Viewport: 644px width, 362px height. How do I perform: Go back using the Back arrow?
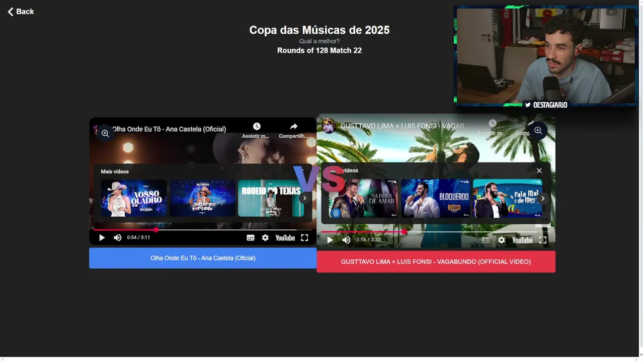pyautogui.click(x=21, y=12)
